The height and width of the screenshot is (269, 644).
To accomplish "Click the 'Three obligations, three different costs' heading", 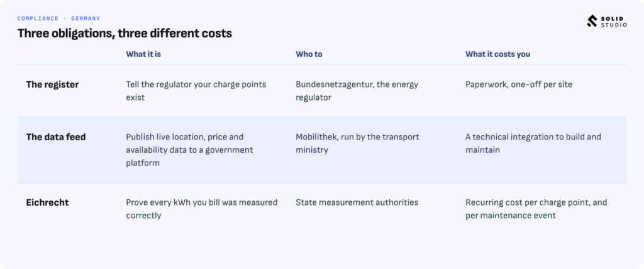I will tap(125, 33).
